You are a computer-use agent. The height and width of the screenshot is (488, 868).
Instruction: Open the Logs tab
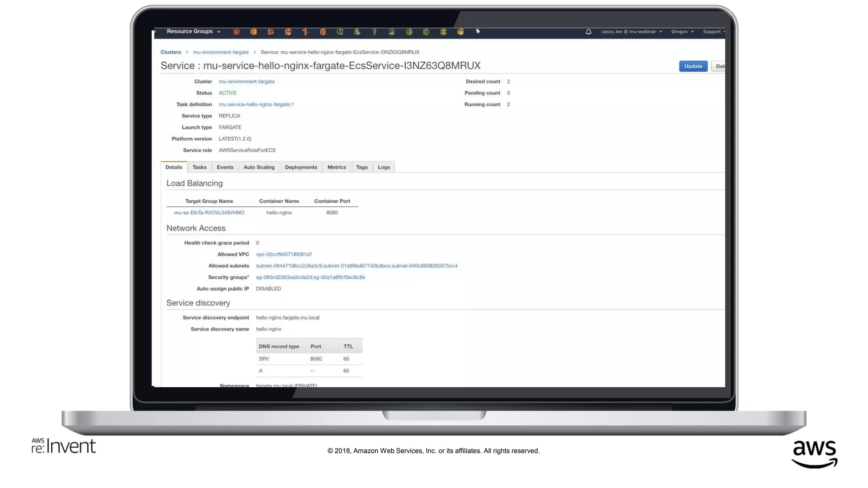[x=384, y=167]
